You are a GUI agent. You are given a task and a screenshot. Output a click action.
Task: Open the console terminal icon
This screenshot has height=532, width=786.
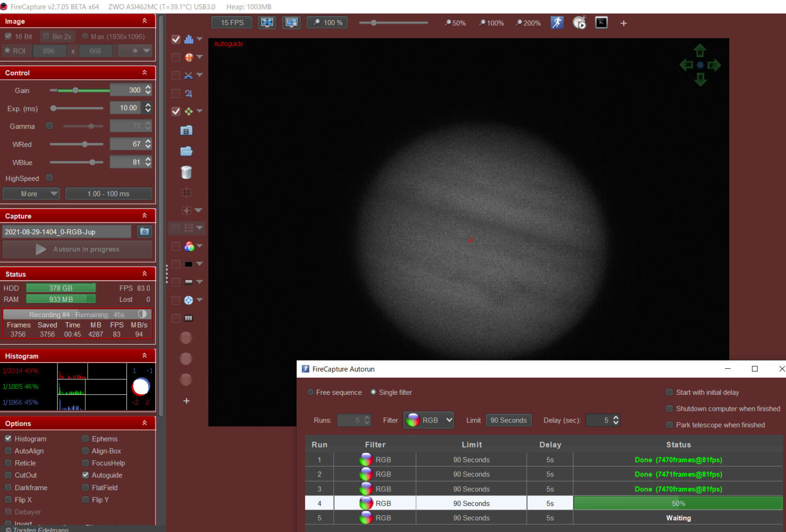pos(601,23)
